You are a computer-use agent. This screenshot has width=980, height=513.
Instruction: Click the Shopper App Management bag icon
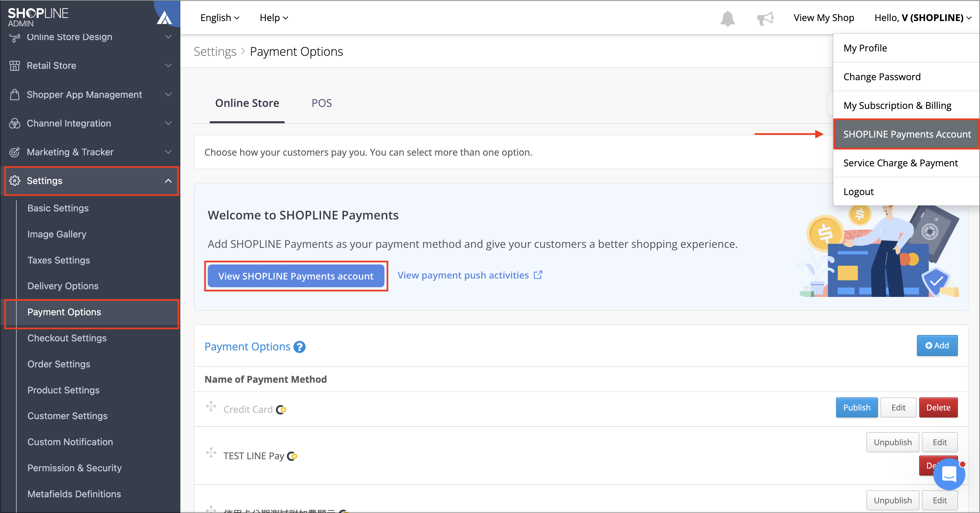pyautogui.click(x=14, y=94)
